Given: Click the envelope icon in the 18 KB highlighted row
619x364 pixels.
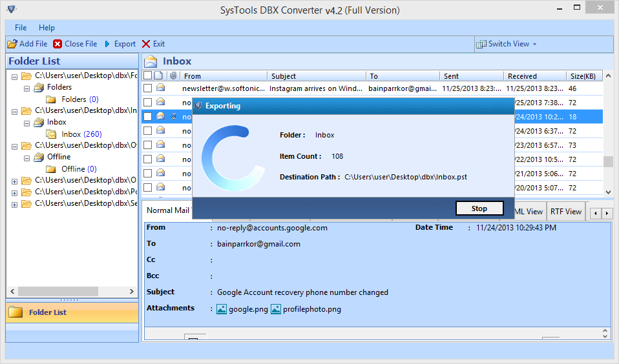Looking at the screenshot, I should pos(161,116).
